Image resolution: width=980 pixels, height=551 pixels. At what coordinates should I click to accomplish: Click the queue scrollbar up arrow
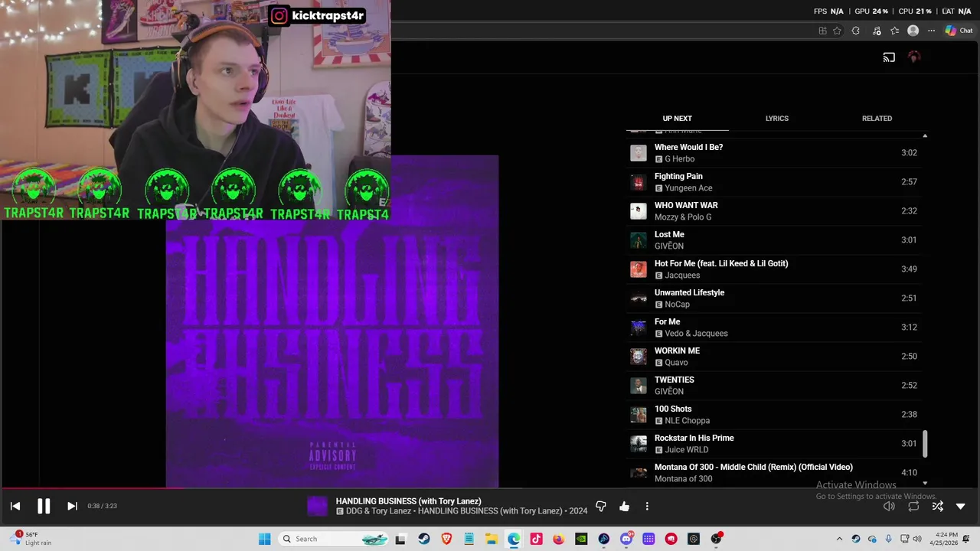925,135
